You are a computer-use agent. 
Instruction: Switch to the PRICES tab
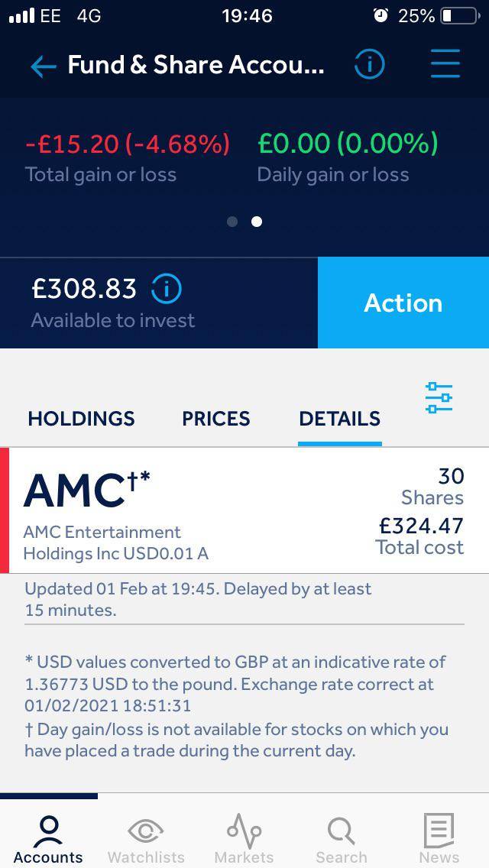point(215,419)
